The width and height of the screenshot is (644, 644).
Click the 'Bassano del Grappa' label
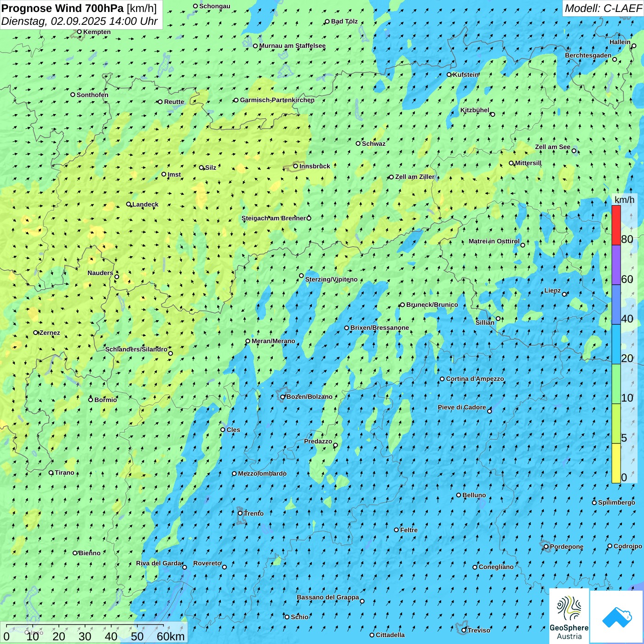(328, 597)
